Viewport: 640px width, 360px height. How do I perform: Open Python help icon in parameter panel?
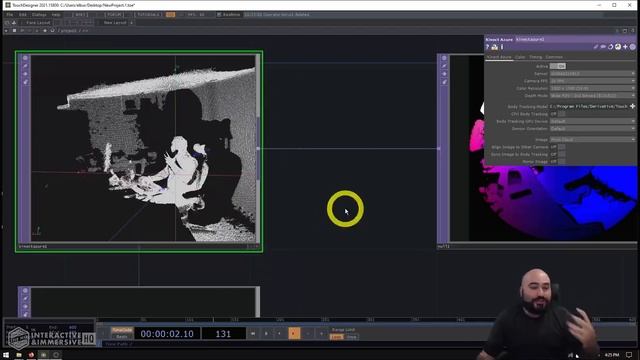[494, 47]
